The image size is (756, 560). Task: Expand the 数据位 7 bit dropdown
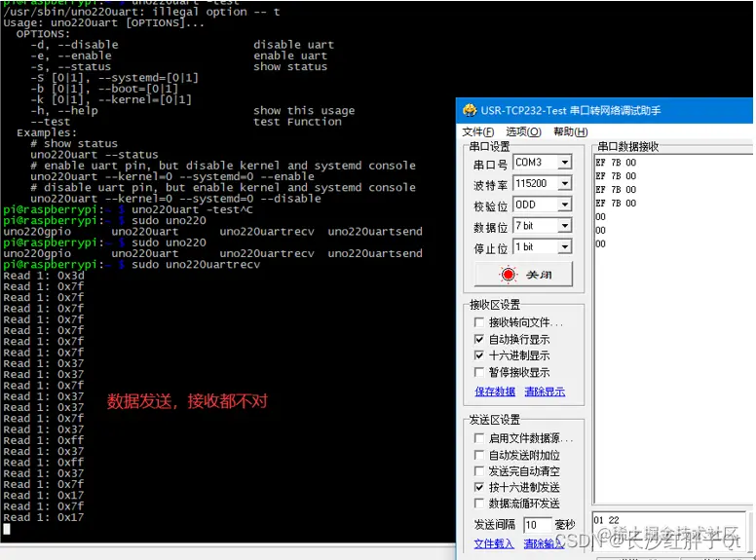[565, 226]
